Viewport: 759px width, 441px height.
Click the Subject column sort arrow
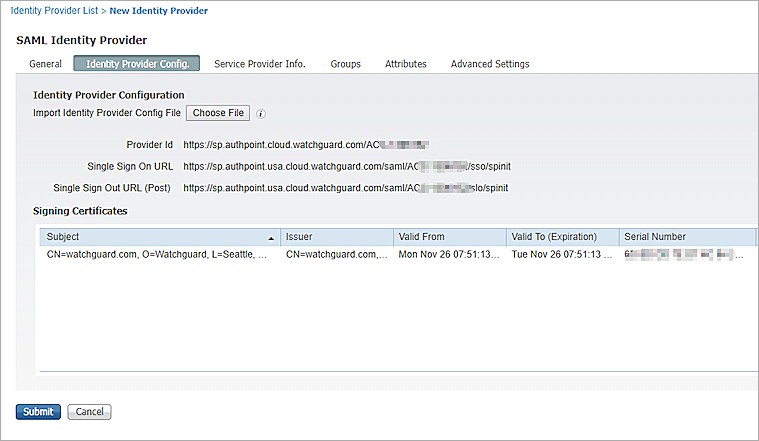point(271,238)
